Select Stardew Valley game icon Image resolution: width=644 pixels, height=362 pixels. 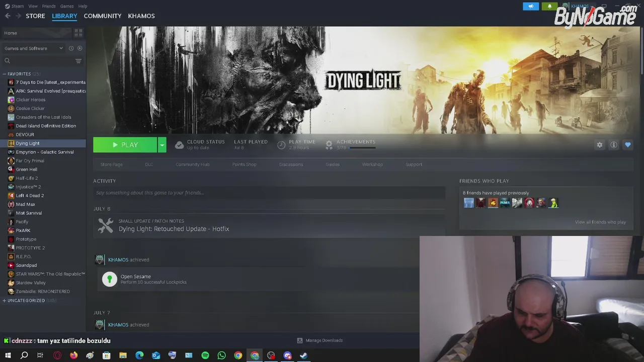(x=11, y=283)
